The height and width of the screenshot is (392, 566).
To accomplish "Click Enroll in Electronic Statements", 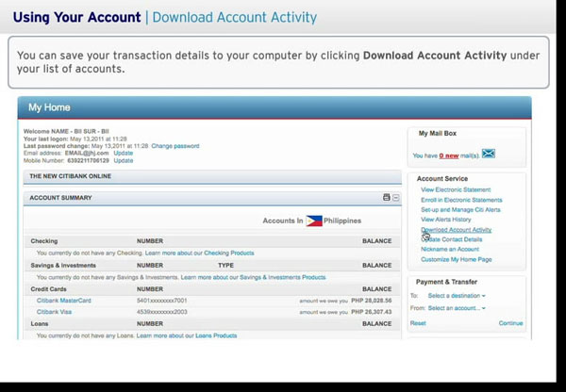I will tap(461, 200).
